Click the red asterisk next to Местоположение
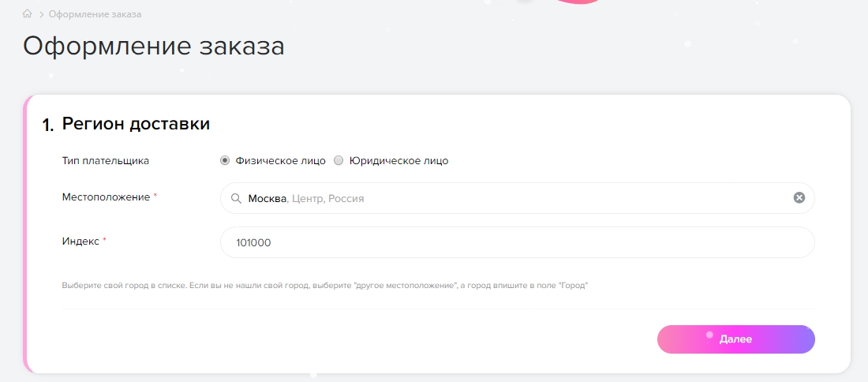The height and width of the screenshot is (382, 868). 155,195
